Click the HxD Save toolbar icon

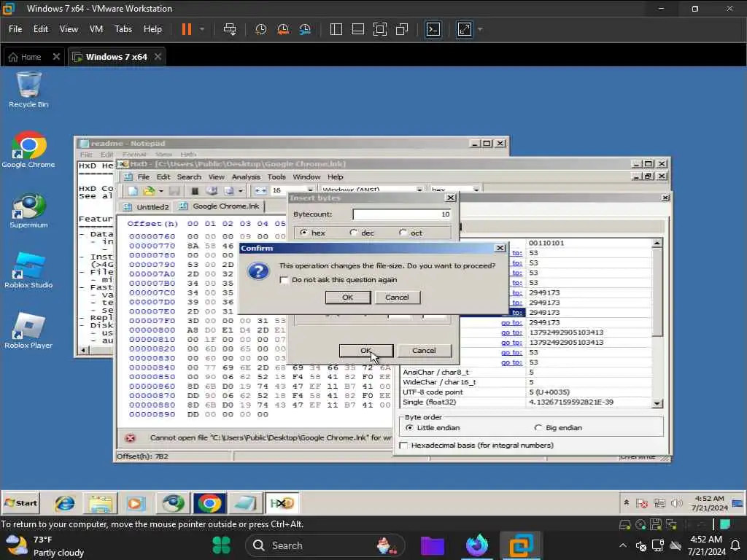[174, 190]
